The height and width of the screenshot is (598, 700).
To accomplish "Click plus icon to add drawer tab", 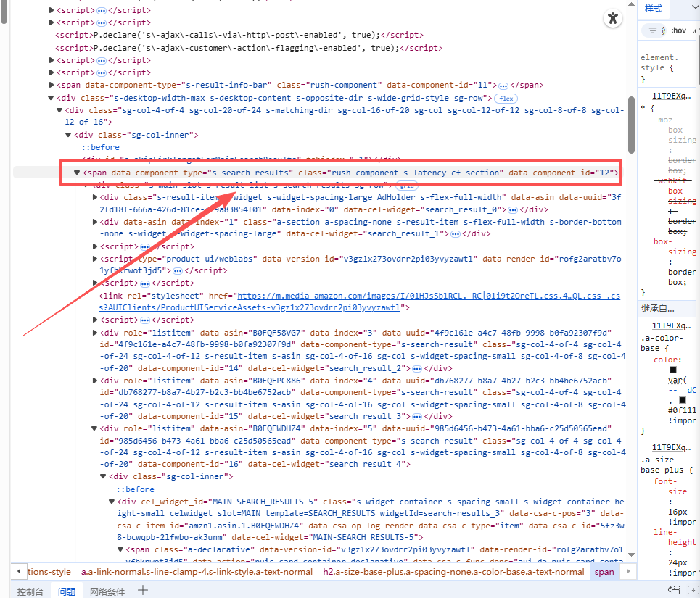I will point(143,591).
